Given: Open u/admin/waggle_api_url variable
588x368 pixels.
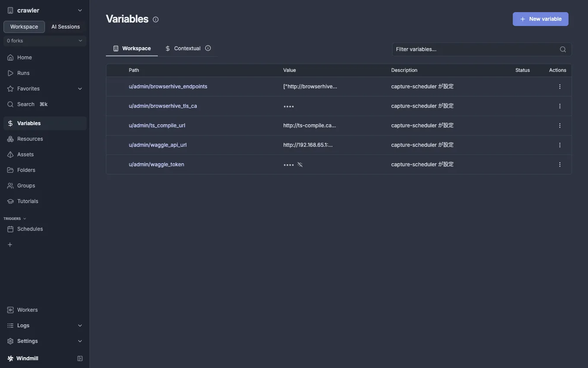Looking at the screenshot, I should point(158,145).
